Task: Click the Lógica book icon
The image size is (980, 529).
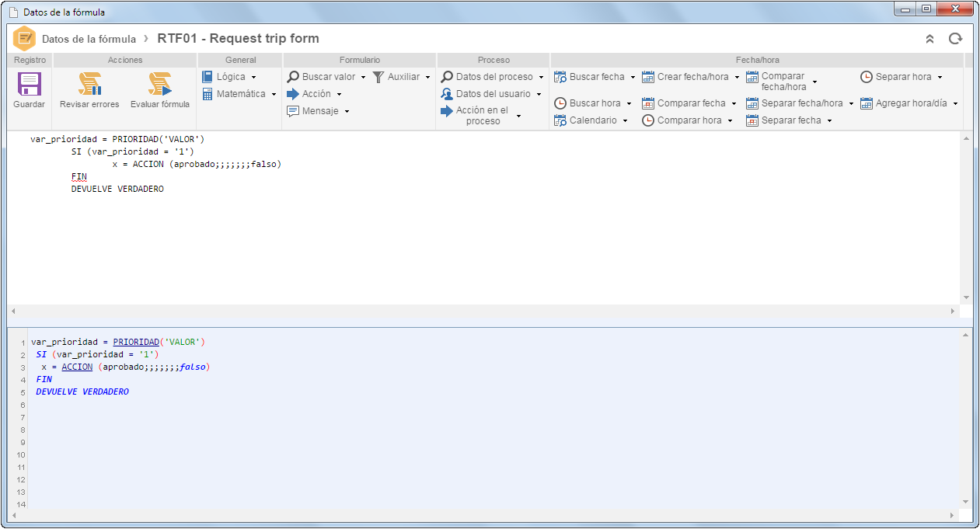Action: click(208, 77)
